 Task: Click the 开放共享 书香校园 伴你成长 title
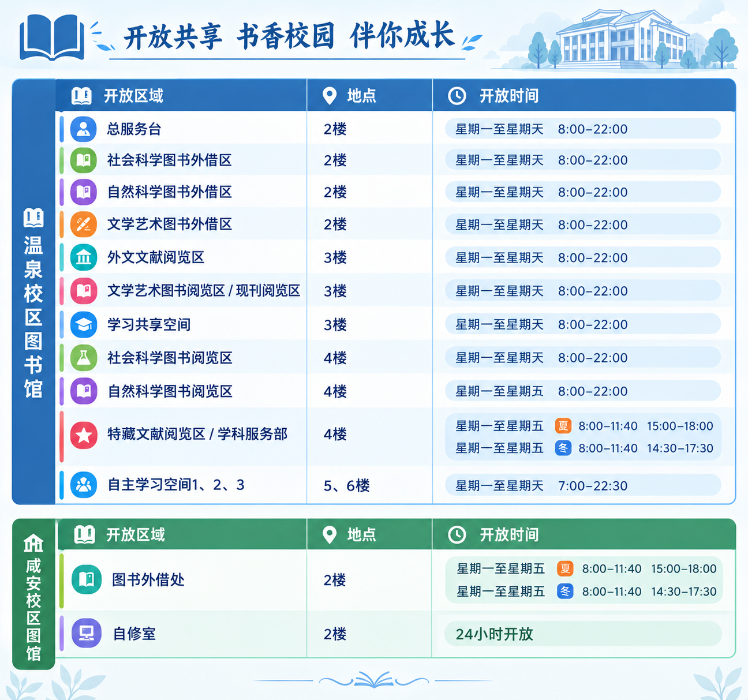(289, 36)
